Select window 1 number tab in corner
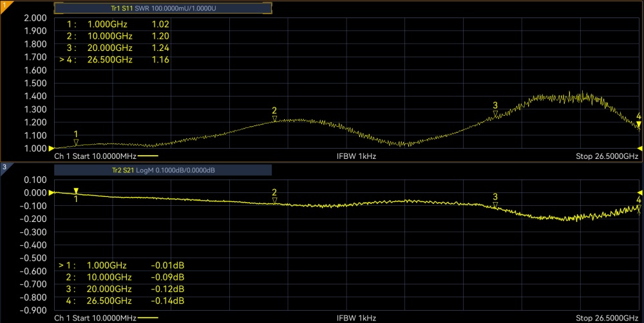 pos(5,5)
